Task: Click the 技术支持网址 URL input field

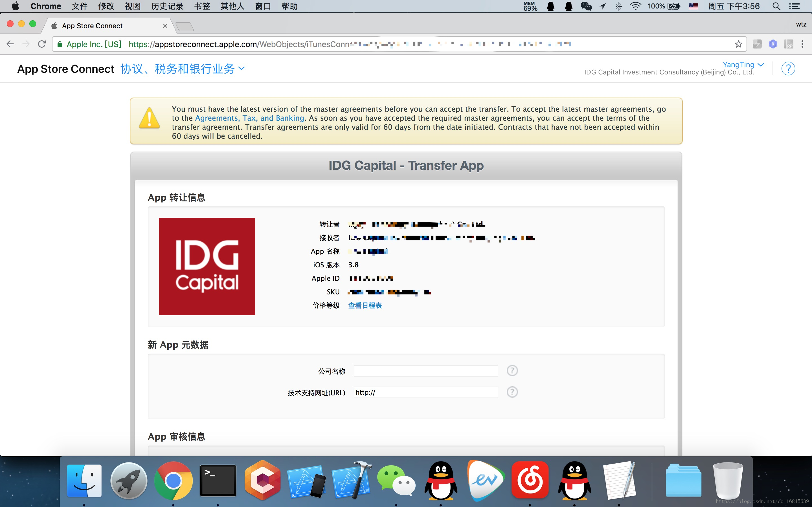Action: click(x=424, y=392)
